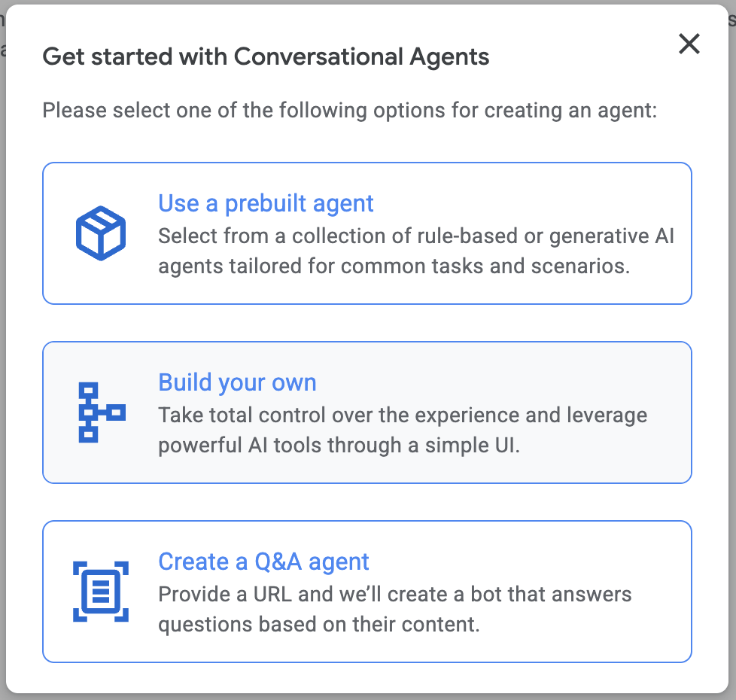Click the "Please select one" instruction text
The image size is (736, 700).
350,111
